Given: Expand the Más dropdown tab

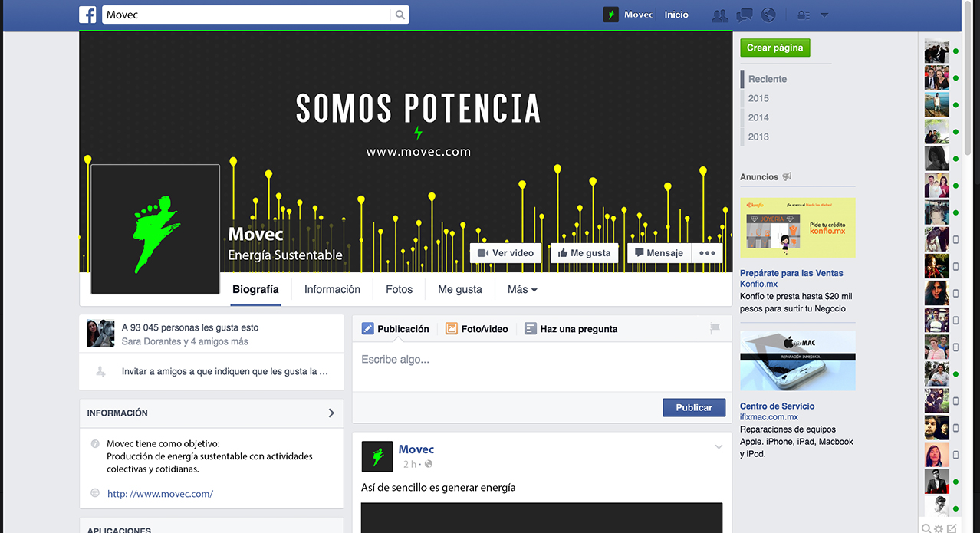Looking at the screenshot, I should (522, 289).
